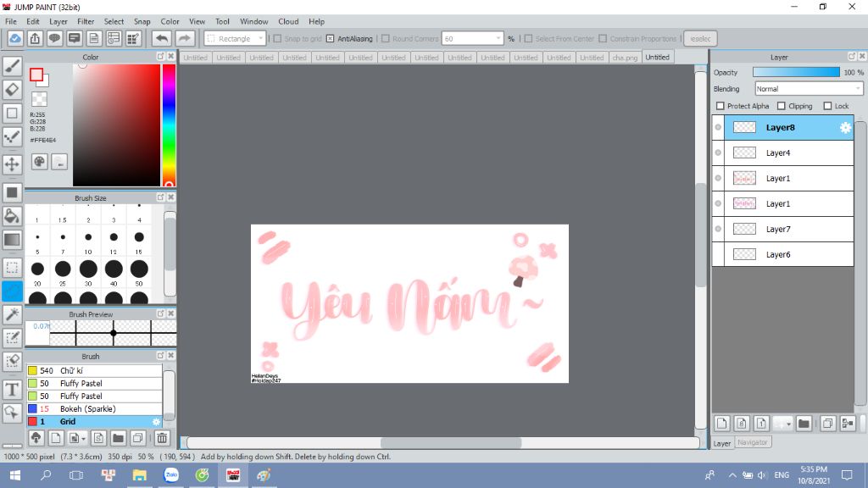Open File Explorer on taskbar

tap(140, 475)
